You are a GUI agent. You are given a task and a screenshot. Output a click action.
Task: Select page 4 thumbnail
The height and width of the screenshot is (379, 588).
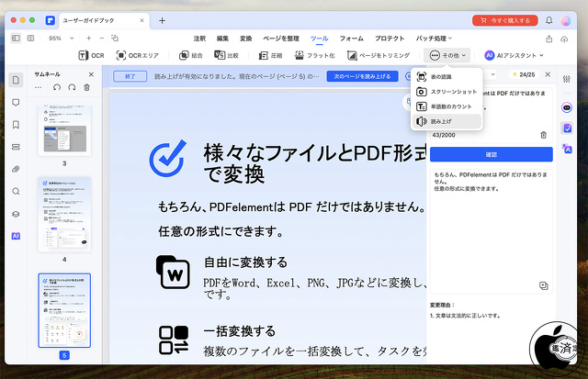tap(64, 215)
